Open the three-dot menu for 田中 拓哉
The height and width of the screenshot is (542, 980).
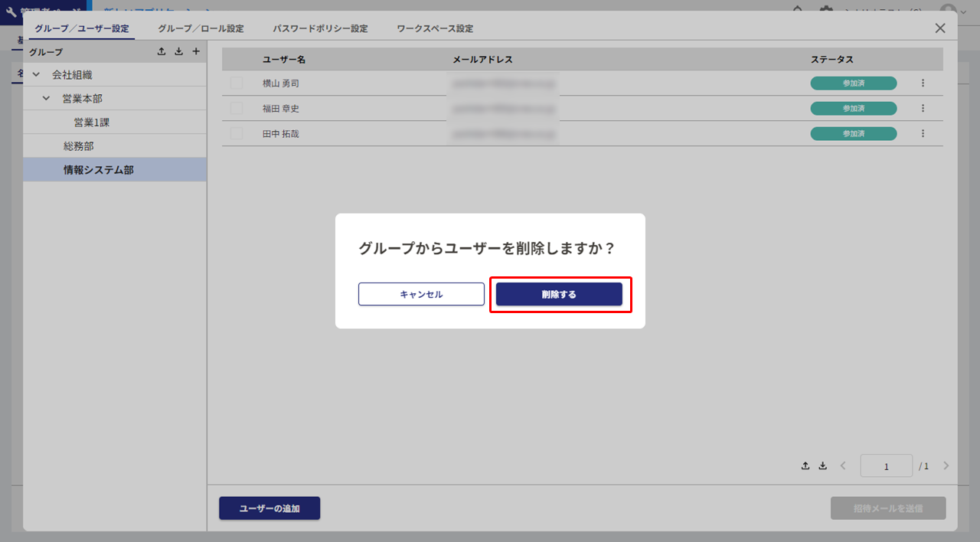click(x=923, y=134)
